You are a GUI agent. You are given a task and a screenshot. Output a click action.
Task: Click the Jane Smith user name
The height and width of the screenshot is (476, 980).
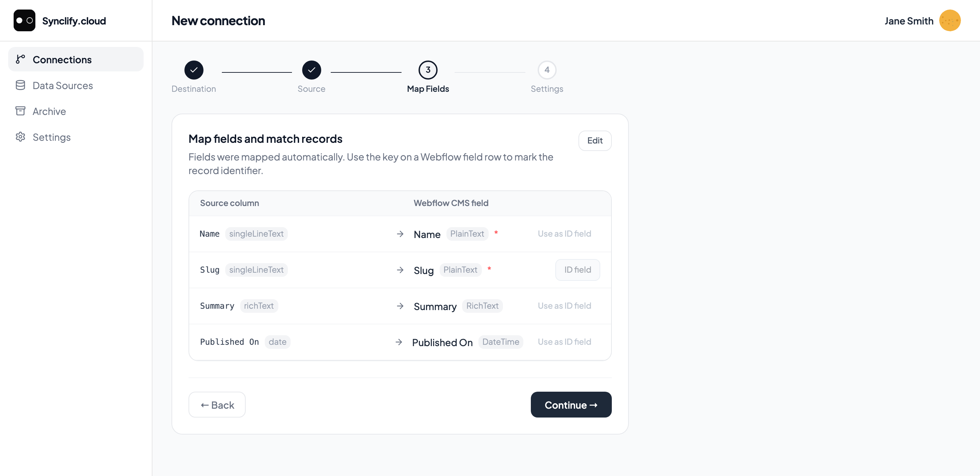(x=909, y=21)
